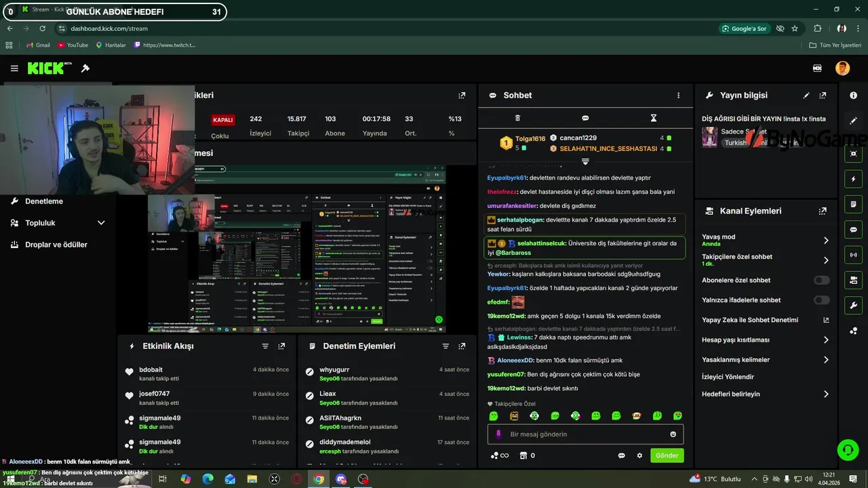Viewport: 868px width, 488px height.
Task: Open the chat panel three-dots menu
Action: 678,96
